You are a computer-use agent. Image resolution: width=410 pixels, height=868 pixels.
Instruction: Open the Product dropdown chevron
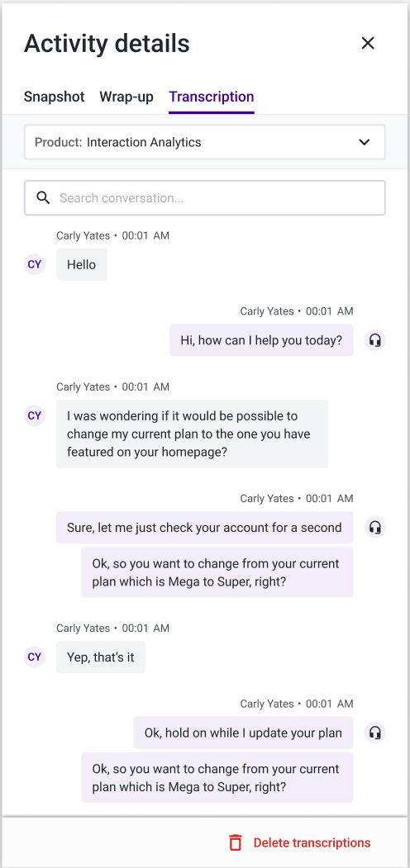(364, 142)
